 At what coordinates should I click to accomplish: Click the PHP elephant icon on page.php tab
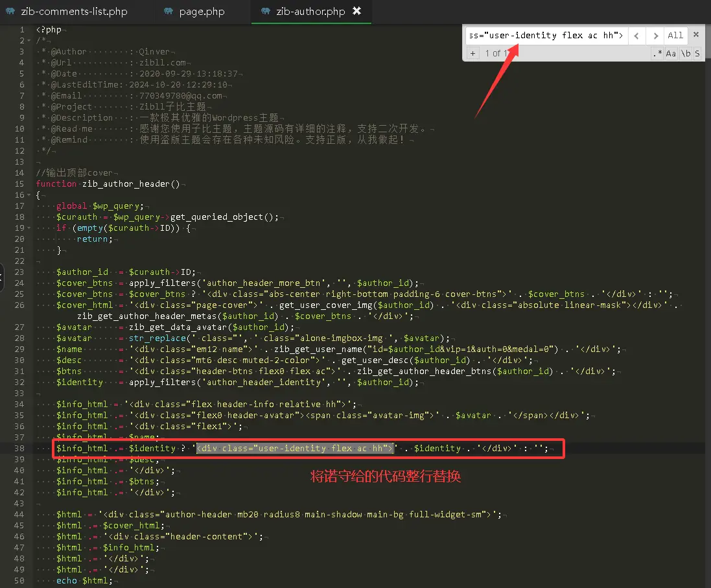169,12
